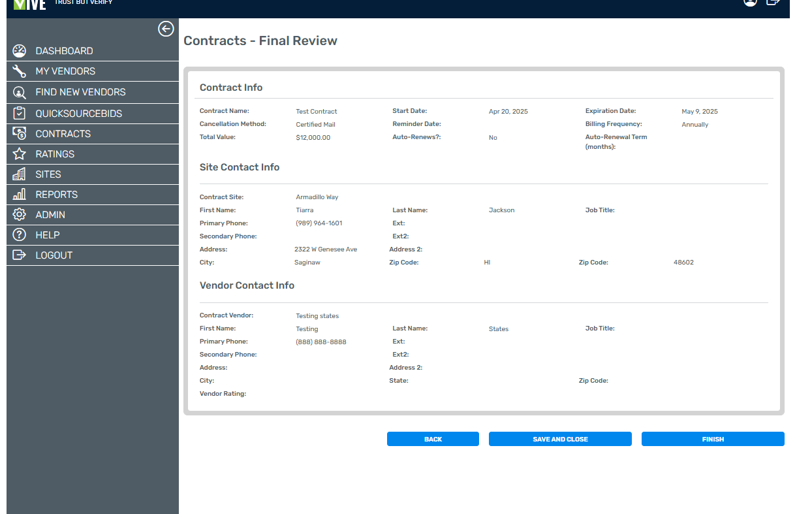Viewport: 812px width, 514px height.
Task: Click the Annually billing frequency value
Action: tap(695, 125)
